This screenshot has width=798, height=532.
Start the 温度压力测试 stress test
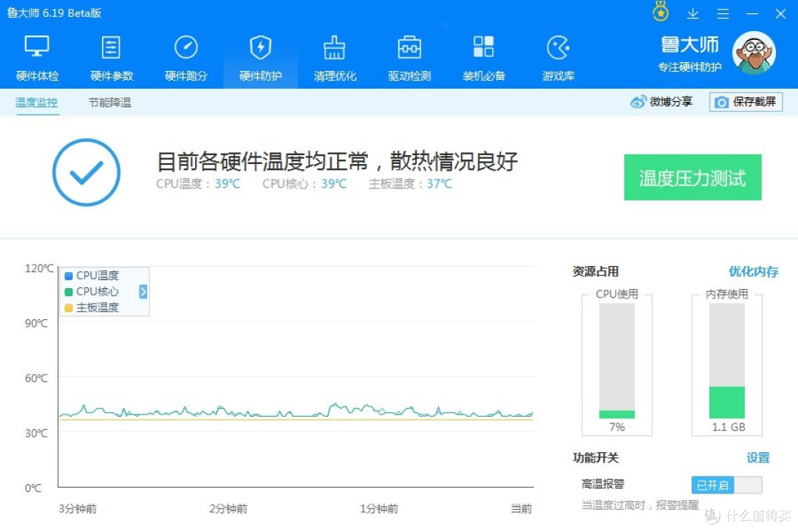click(692, 177)
